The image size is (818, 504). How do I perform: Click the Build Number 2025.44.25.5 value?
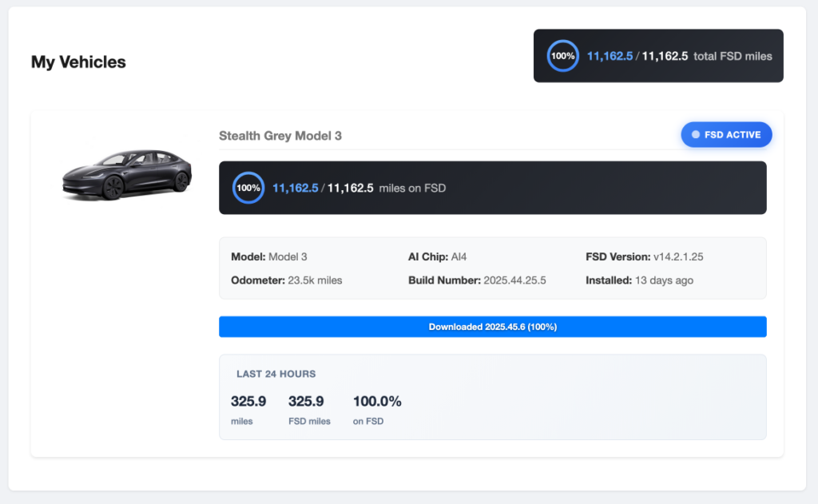[x=514, y=280]
